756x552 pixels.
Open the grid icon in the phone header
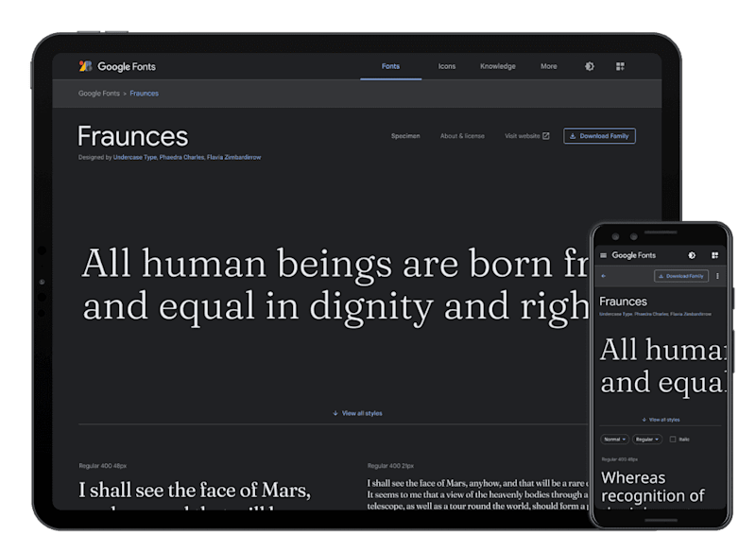point(715,255)
